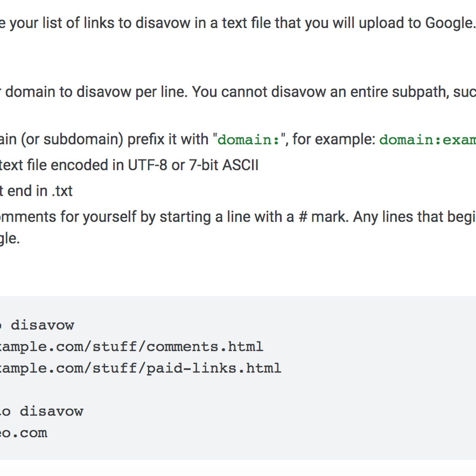Click the green "domain:exam" example code
This screenshot has height=476, width=476.
pos(428,140)
